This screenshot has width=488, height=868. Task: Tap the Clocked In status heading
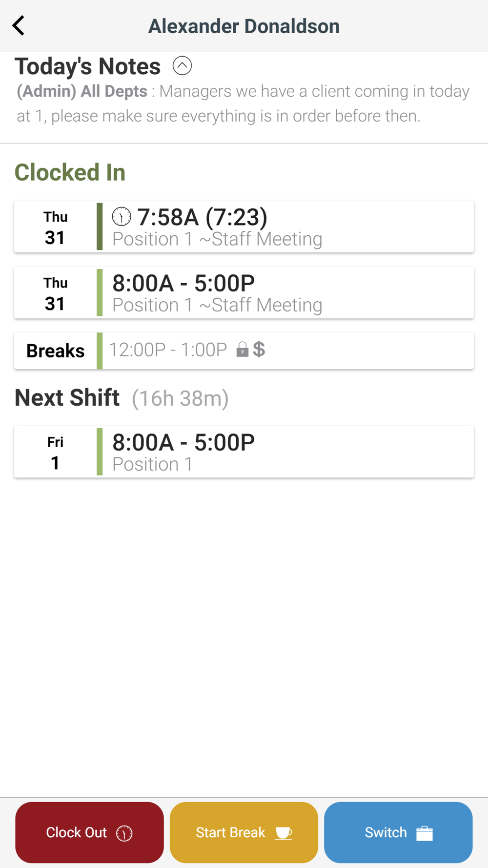click(70, 172)
